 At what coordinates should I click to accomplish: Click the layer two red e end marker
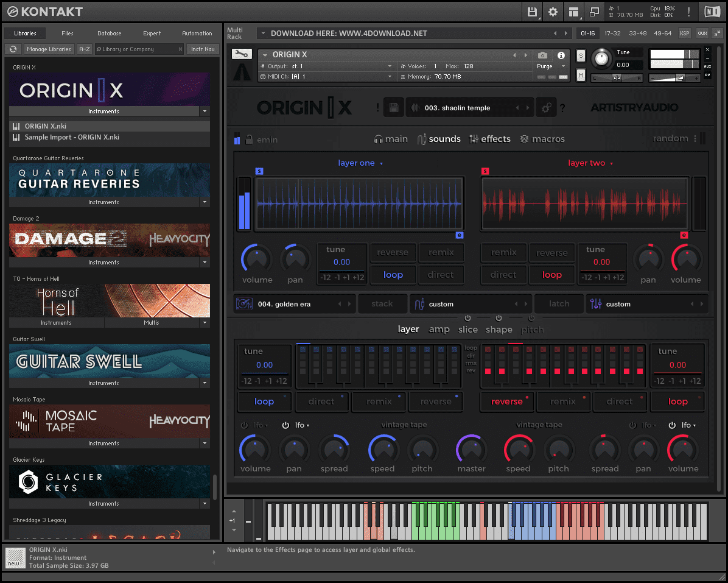pyautogui.click(x=684, y=235)
